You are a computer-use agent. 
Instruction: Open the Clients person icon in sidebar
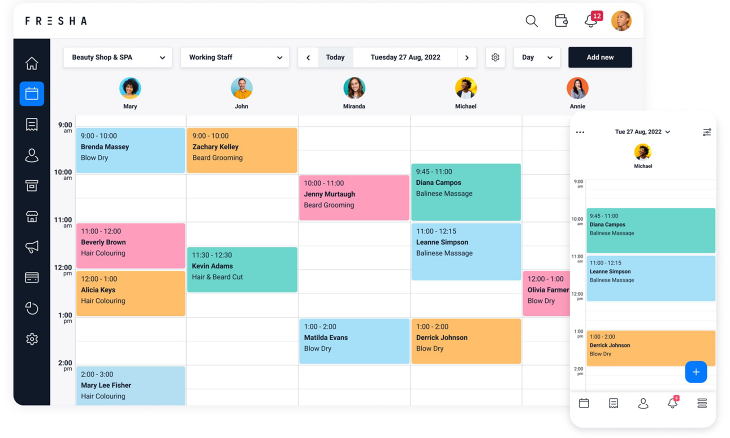tap(32, 155)
